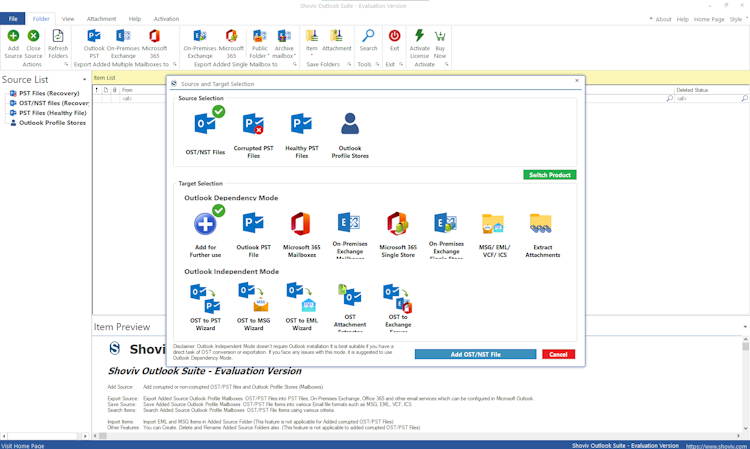The height and width of the screenshot is (449, 750).
Task: Click the From column filter field
Action: [x=143, y=99]
